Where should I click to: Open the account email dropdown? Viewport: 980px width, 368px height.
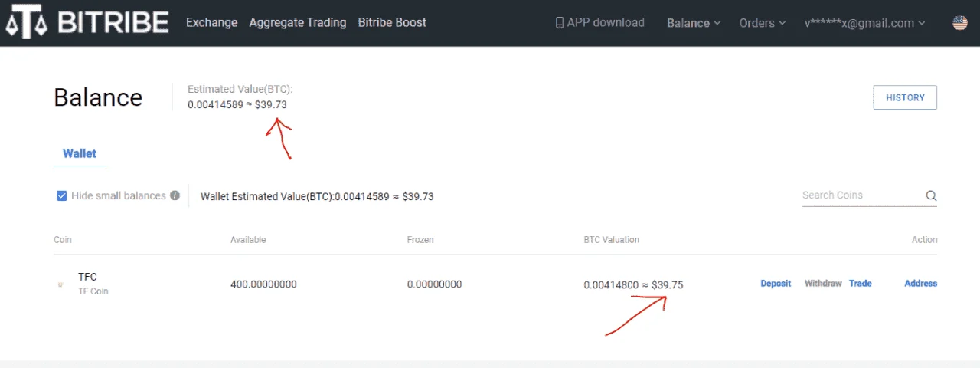tap(864, 23)
